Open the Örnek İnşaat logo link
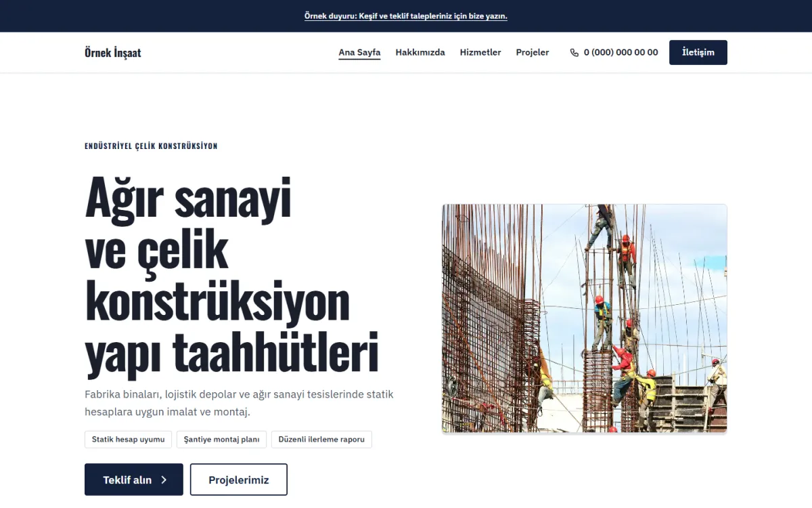 pos(113,53)
